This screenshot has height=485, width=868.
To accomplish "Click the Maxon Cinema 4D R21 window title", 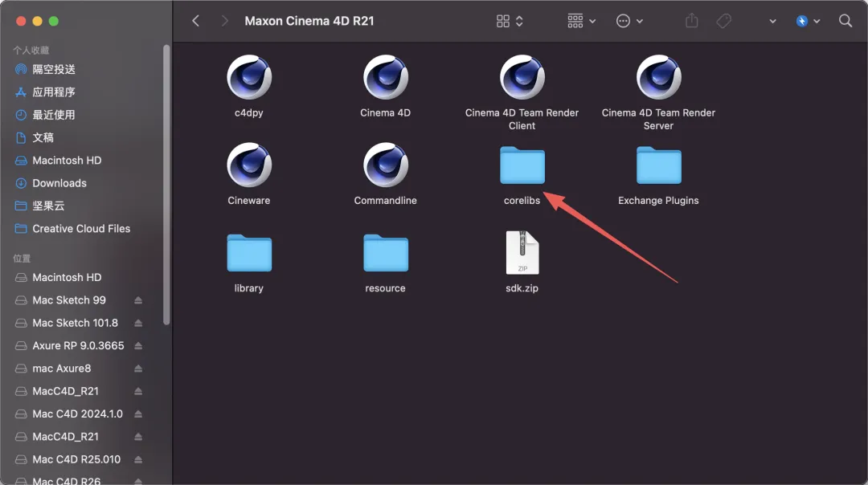I will pyautogui.click(x=309, y=21).
